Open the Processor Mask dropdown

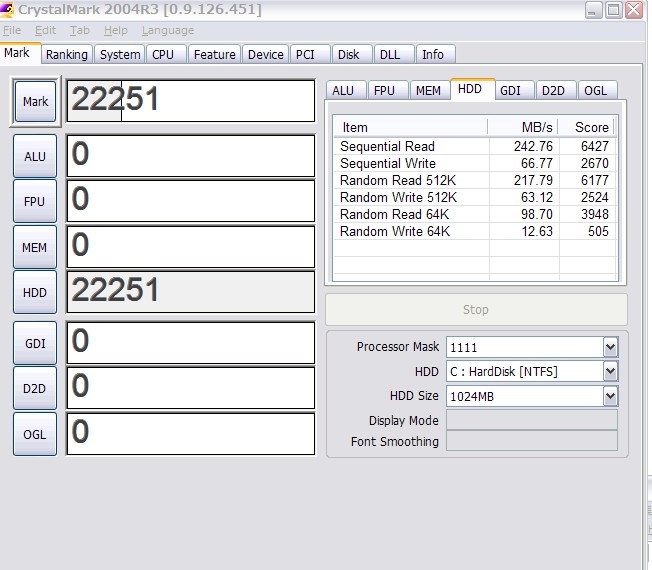pyautogui.click(x=610, y=347)
